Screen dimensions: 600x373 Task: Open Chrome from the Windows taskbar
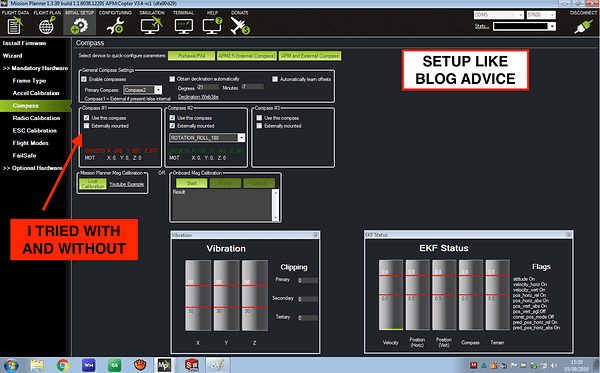(x=63, y=365)
